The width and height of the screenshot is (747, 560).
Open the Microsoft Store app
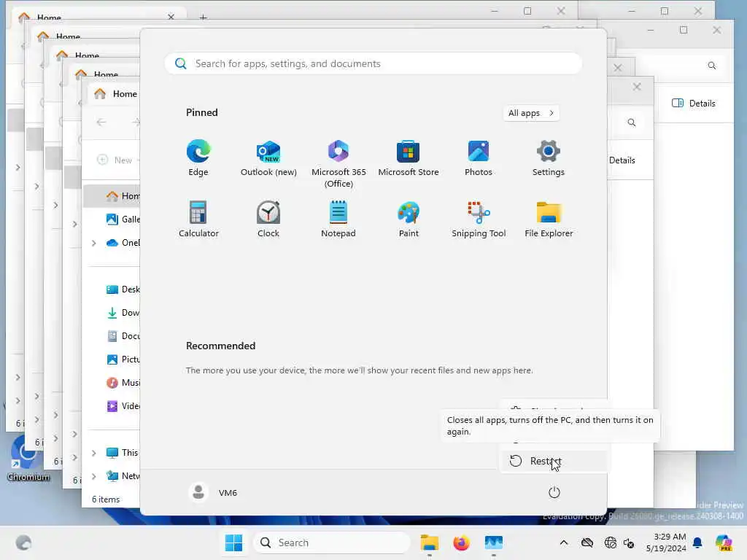pos(409,158)
